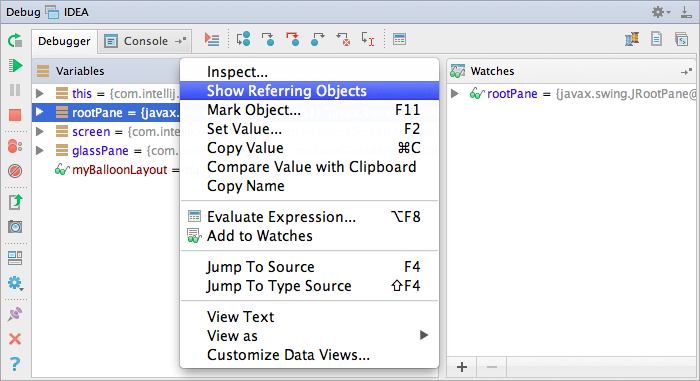Expand the screen variable node

coord(40,131)
